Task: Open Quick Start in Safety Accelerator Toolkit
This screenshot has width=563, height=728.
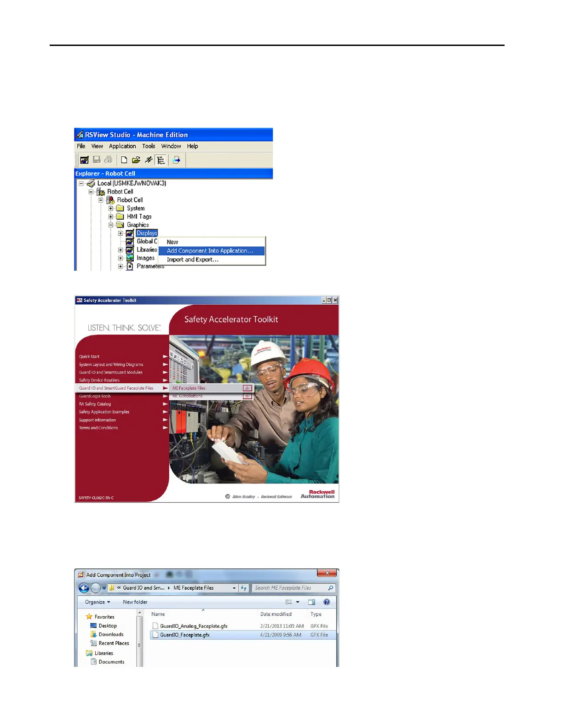Action: (x=89, y=357)
